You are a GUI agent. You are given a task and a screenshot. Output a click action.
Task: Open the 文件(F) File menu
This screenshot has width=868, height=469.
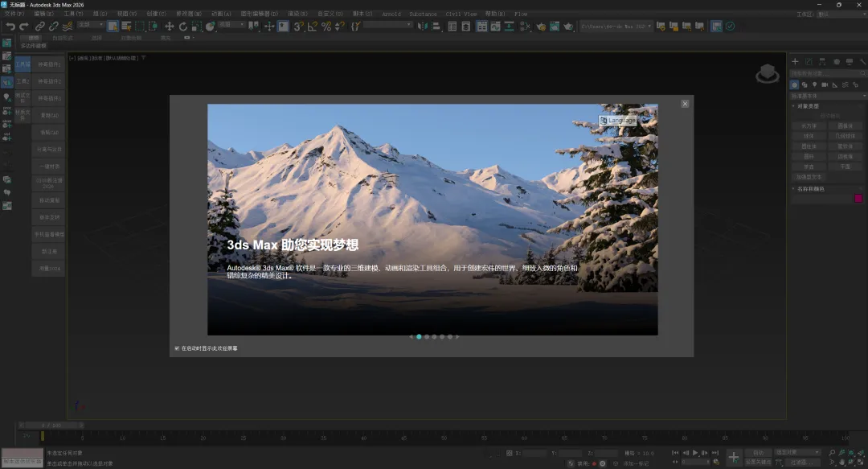point(14,14)
